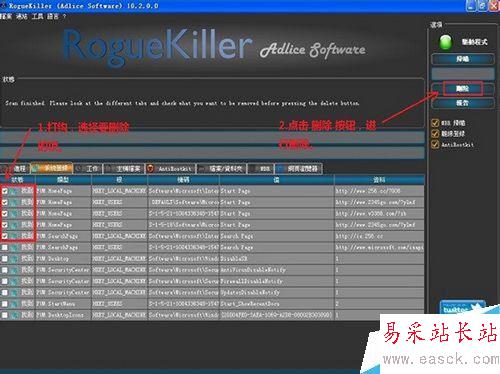500x374 pixels.
Task: Toggle the MBR scan checkbox
Action: [435, 123]
